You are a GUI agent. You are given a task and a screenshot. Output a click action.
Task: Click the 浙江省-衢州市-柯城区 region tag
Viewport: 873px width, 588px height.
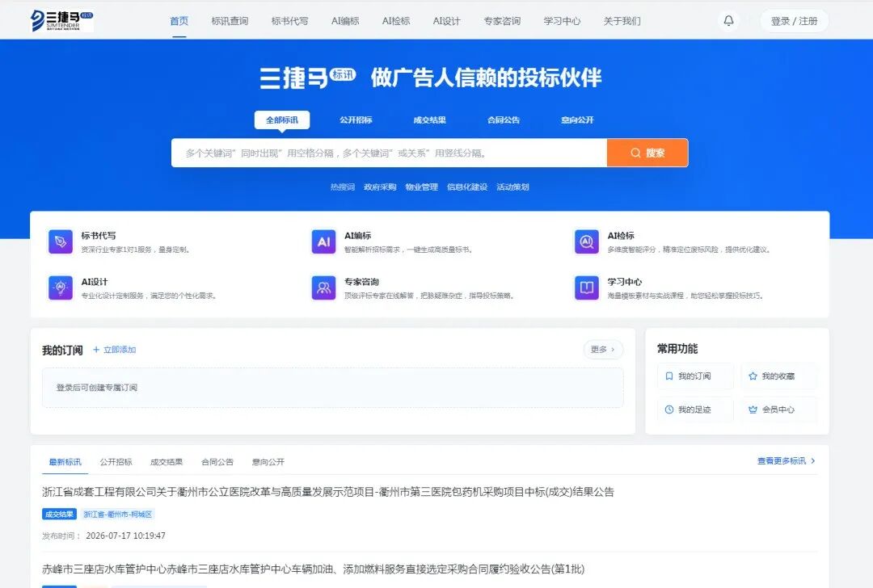tap(117, 514)
